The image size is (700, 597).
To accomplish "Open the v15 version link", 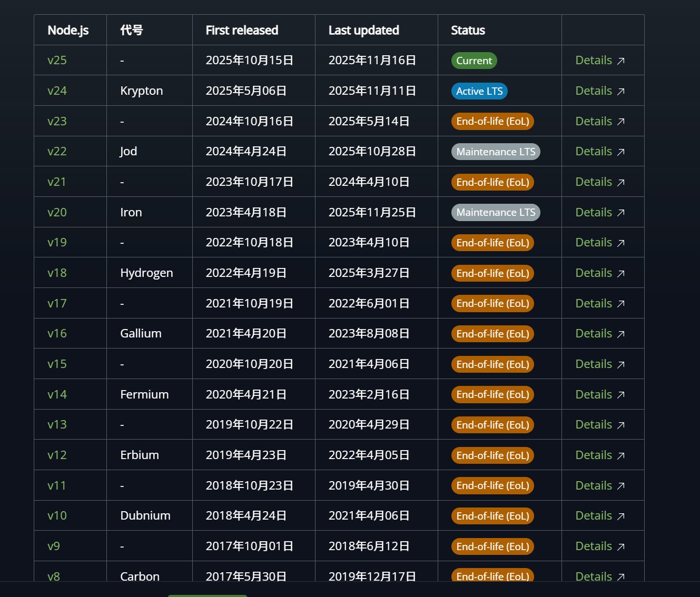I will click(x=57, y=364).
